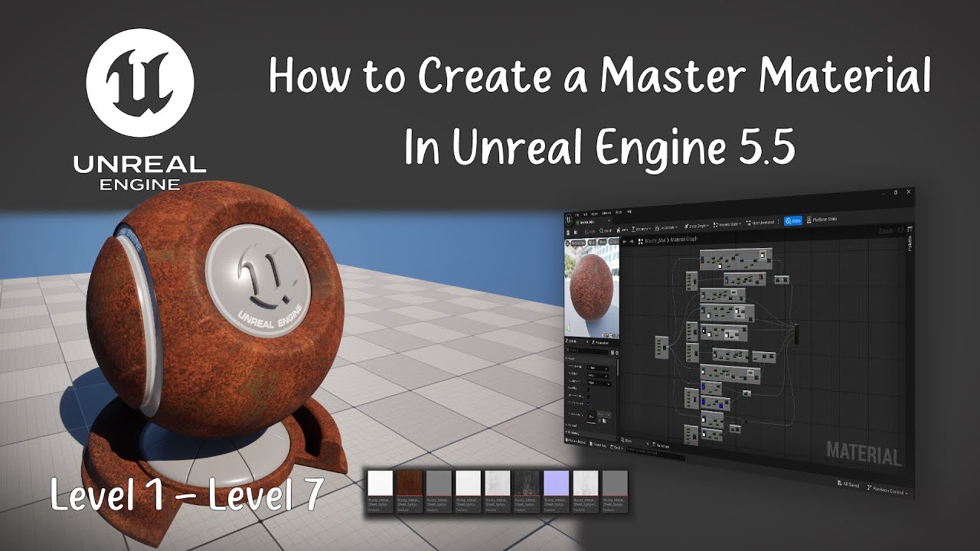Image resolution: width=980 pixels, height=551 pixels.
Task: Click the graph forward navigation arrow
Action: point(632,242)
